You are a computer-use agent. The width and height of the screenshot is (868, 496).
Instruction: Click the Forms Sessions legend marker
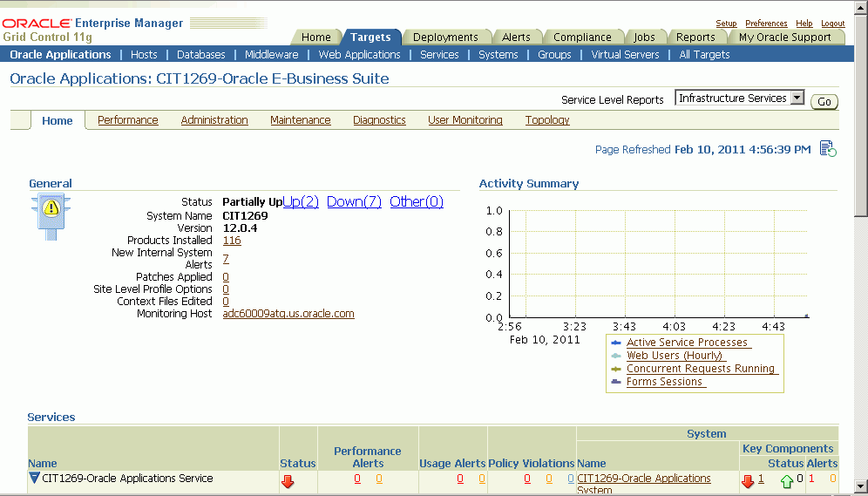click(616, 382)
